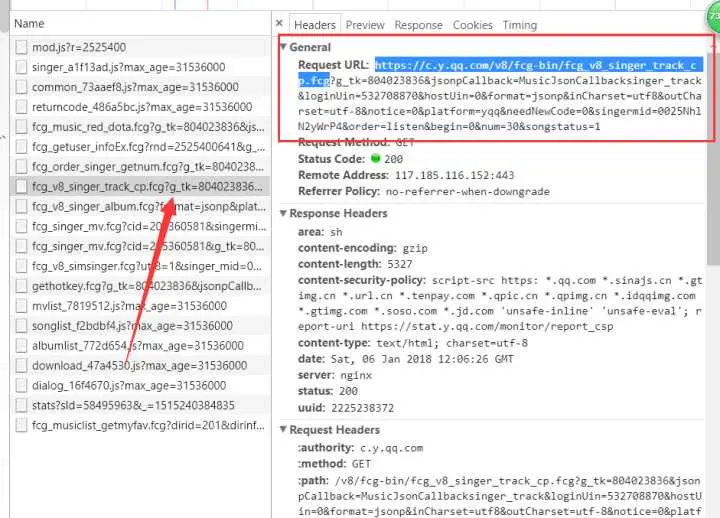720x518 pixels.
Task: Select the dialog_16f4670.js request
Action: [x=140, y=386]
